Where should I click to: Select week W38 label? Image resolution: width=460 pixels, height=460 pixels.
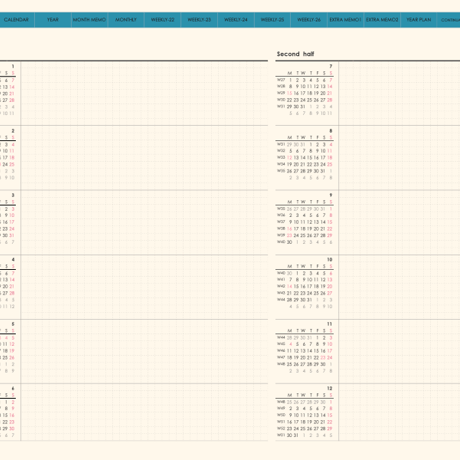pos(281,228)
